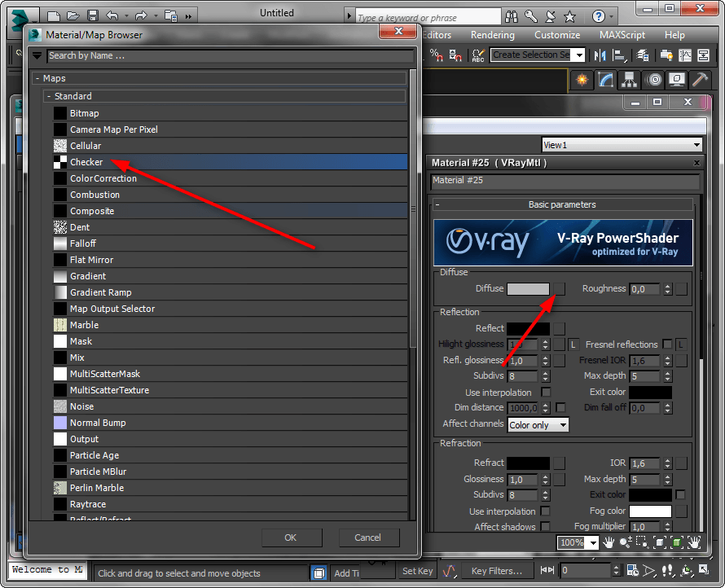Open the MAXScript menu
Screen dimensions: 725x588
click(x=622, y=35)
